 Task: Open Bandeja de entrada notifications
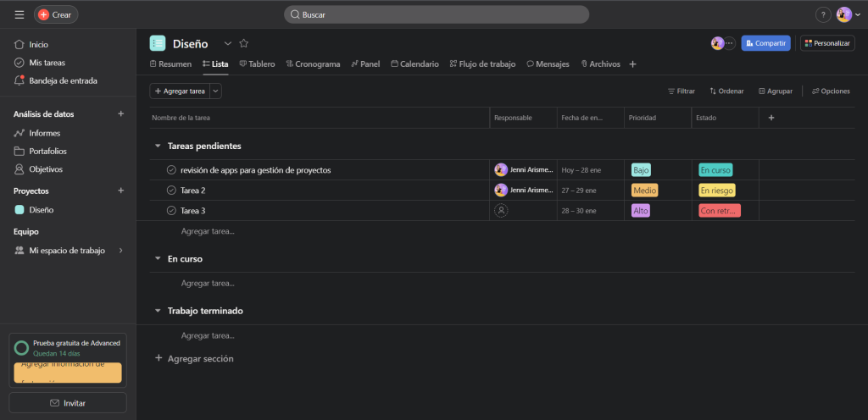(x=63, y=80)
